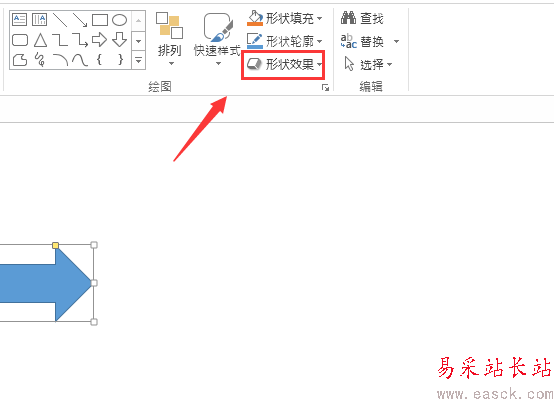Open 形状填充 fill color menu
Screen dimensions: 554x409
click(x=284, y=18)
